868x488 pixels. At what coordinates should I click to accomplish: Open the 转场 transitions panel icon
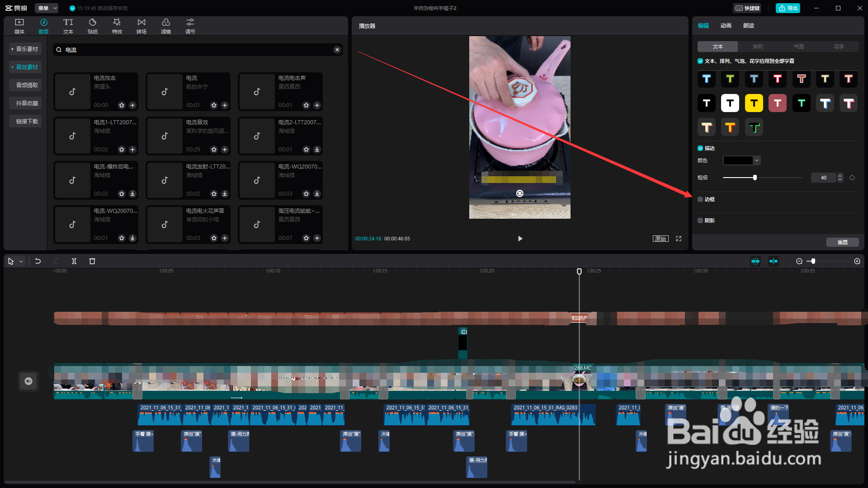[142, 26]
